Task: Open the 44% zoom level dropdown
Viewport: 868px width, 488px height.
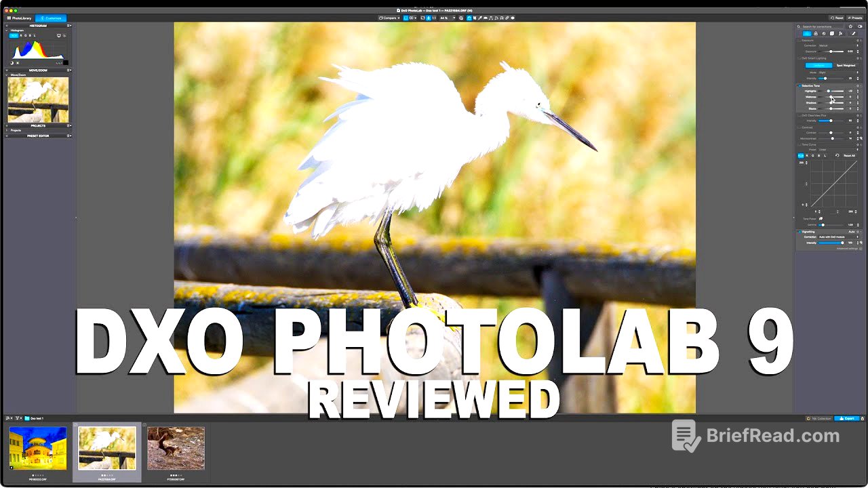Action: (x=448, y=18)
